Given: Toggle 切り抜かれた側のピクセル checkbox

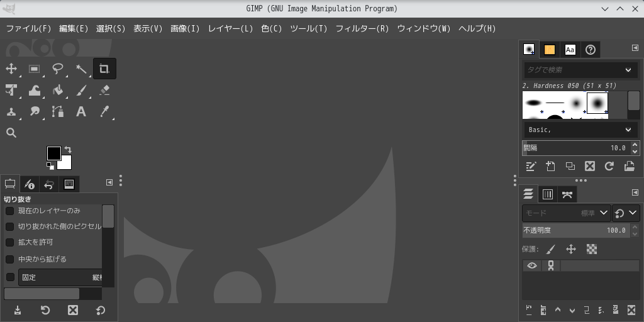Looking at the screenshot, I should [9, 226].
